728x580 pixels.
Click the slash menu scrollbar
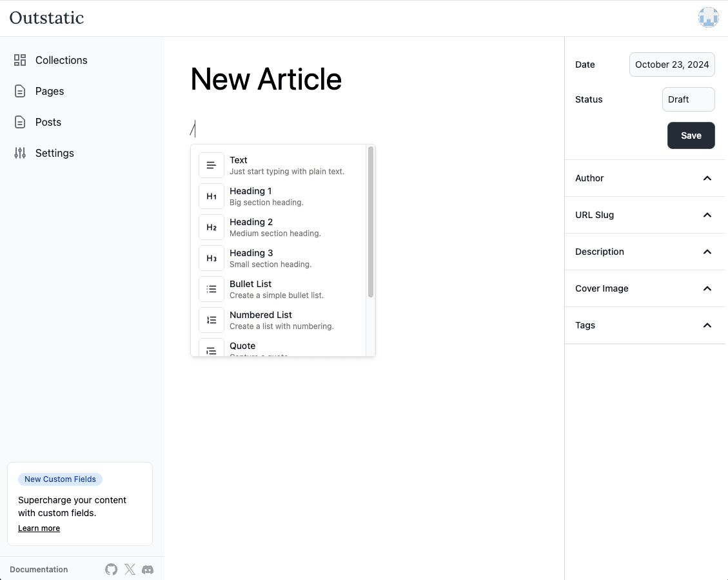pos(371,223)
